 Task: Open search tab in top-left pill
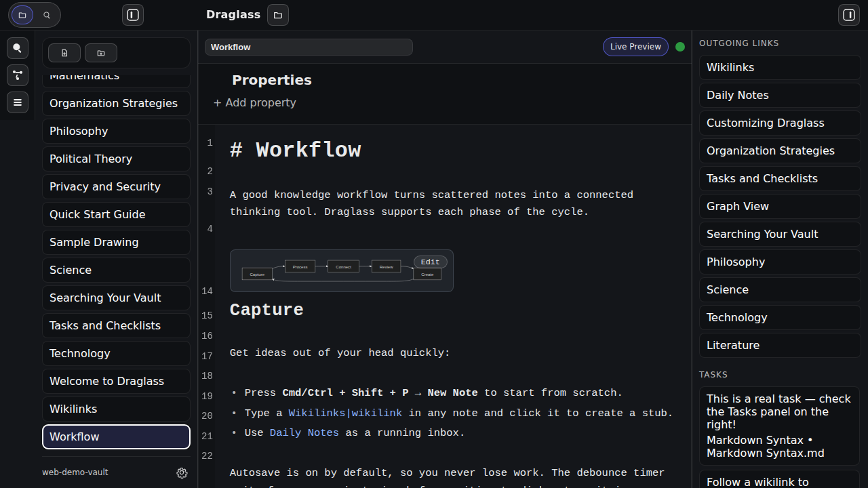[x=47, y=15]
